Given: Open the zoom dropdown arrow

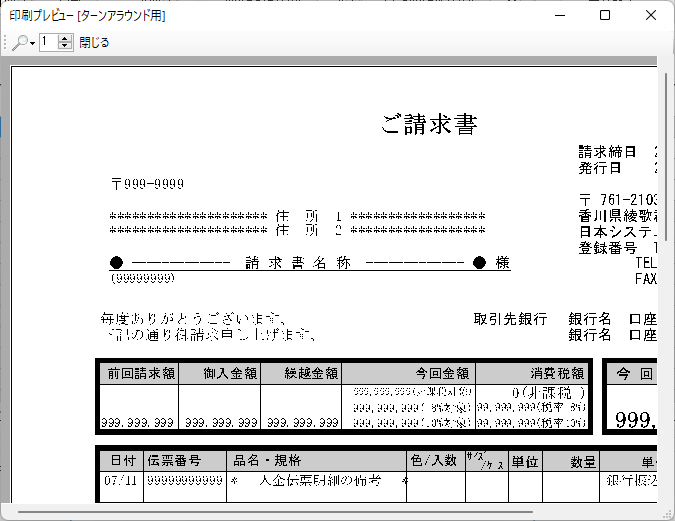Looking at the screenshot, I should pos(33,43).
